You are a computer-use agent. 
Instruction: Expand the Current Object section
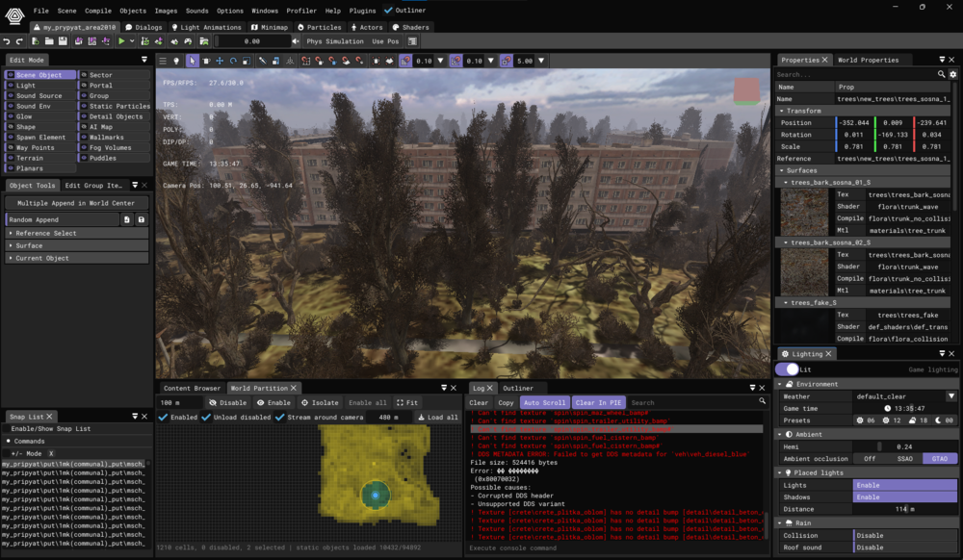(77, 258)
